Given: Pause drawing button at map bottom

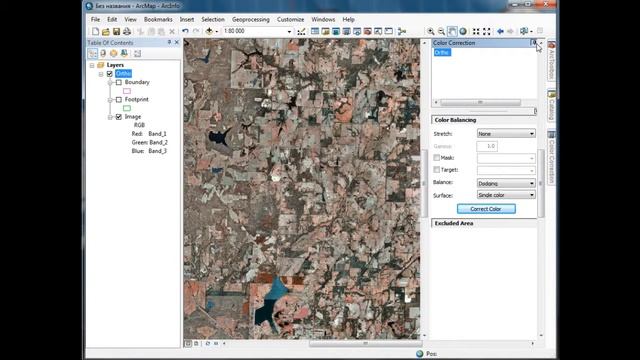Looking at the screenshot, I should point(216,344).
